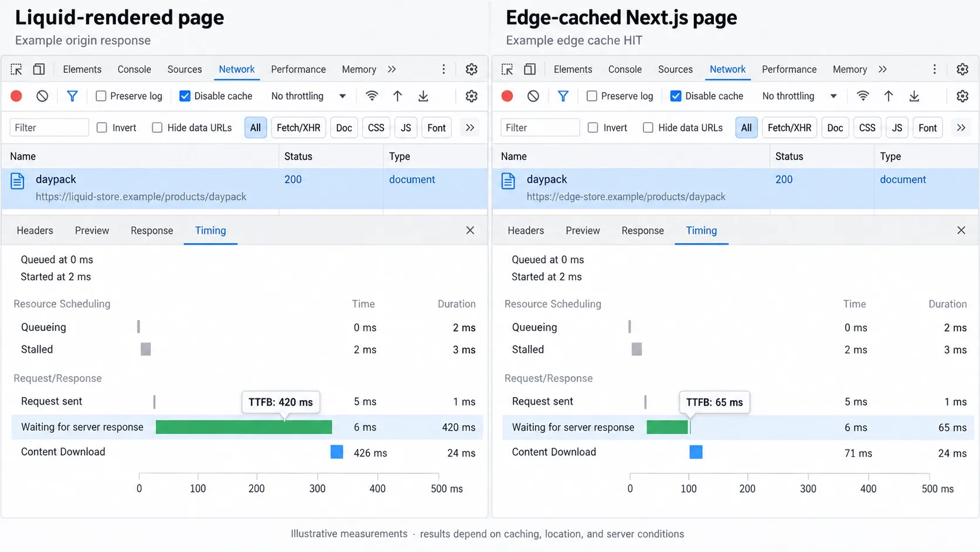The height and width of the screenshot is (552, 980).
Task: Select Sources tab in Liquid-rendered panel
Action: pyautogui.click(x=185, y=69)
